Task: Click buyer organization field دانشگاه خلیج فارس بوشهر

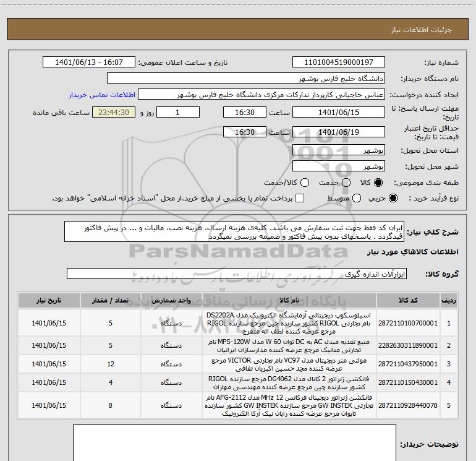Action: coord(246,79)
